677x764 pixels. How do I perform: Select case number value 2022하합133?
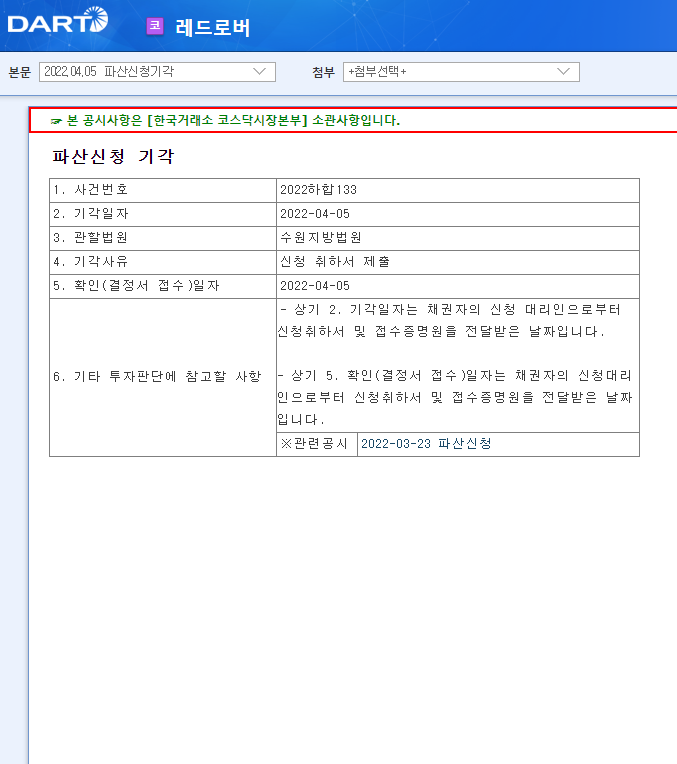[318, 190]
